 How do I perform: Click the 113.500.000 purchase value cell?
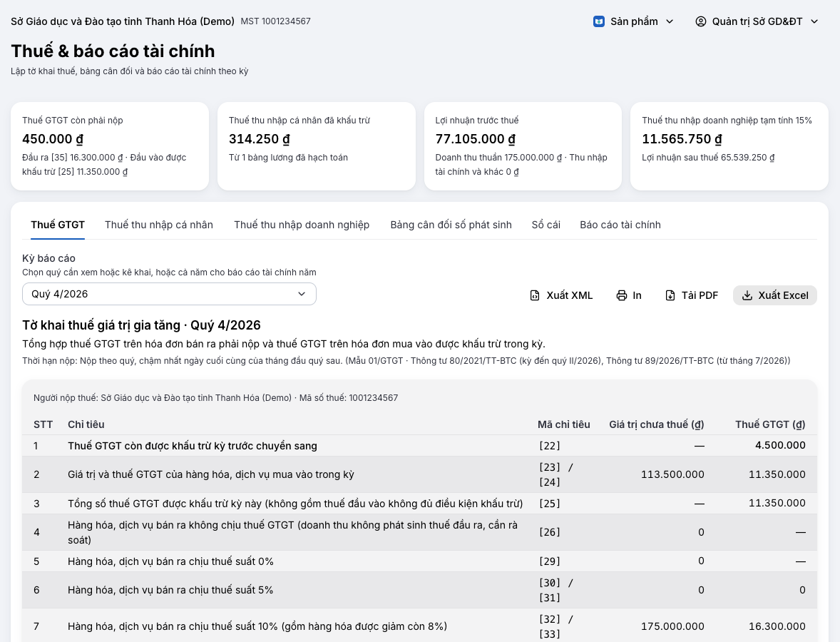(x=672, y=474)
